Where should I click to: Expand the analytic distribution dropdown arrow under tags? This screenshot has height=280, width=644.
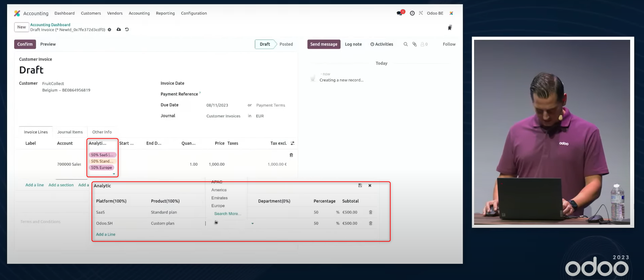tap(114, 174)
